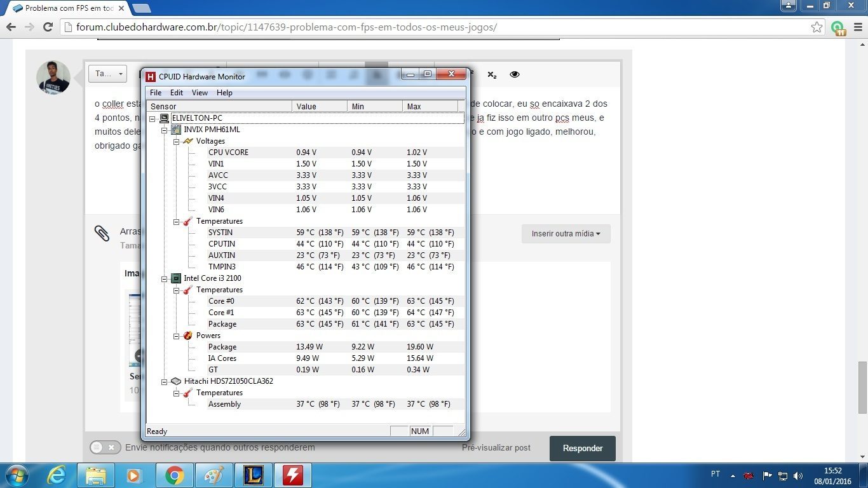Click the browser forward arrow
The image size is (868, 488).
click(x=29, y=27)
